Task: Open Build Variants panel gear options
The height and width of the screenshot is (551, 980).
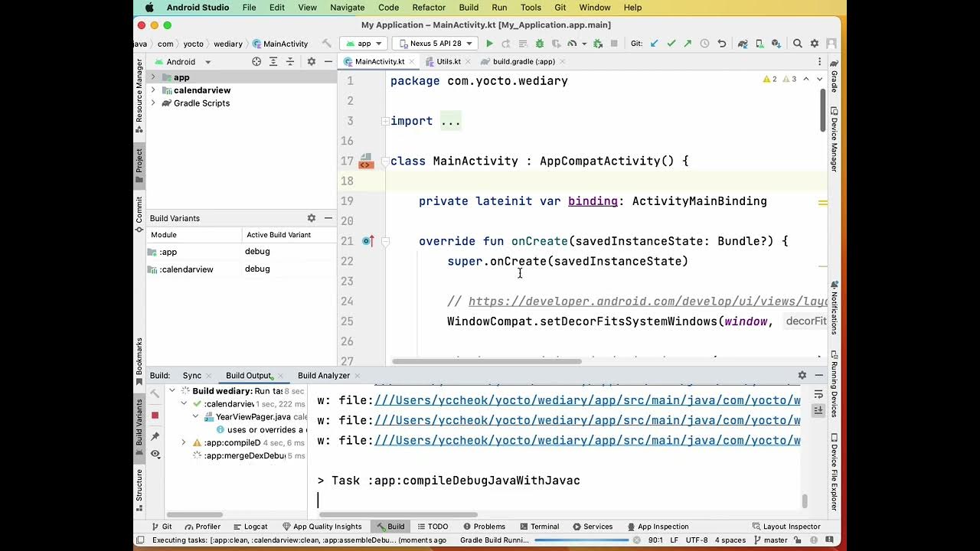Action: [311, 218]
